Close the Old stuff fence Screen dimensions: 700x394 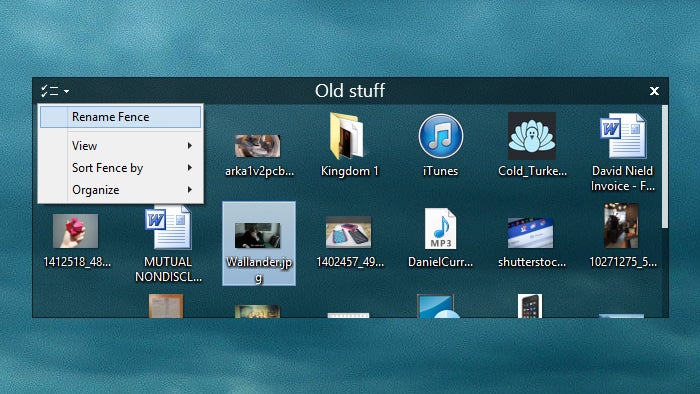coord(654,91)
